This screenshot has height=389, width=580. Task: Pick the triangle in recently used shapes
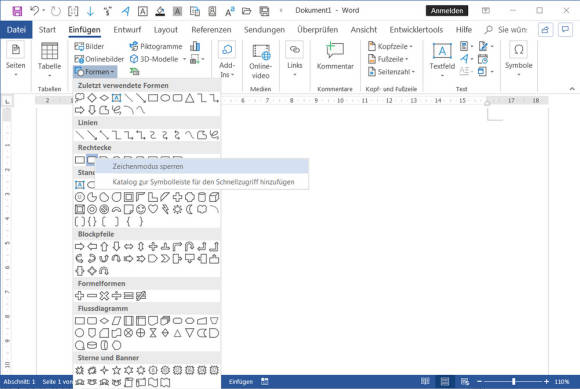(x=189, y=98)
